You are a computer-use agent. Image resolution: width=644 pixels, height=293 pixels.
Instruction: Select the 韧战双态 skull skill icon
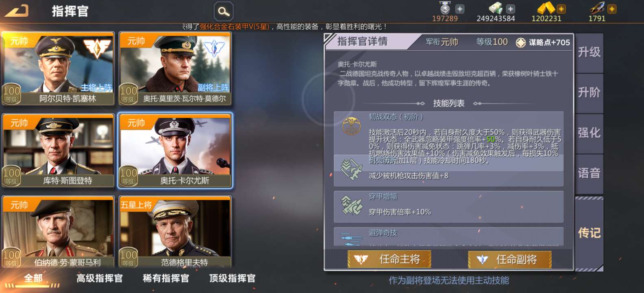point(351,126)
